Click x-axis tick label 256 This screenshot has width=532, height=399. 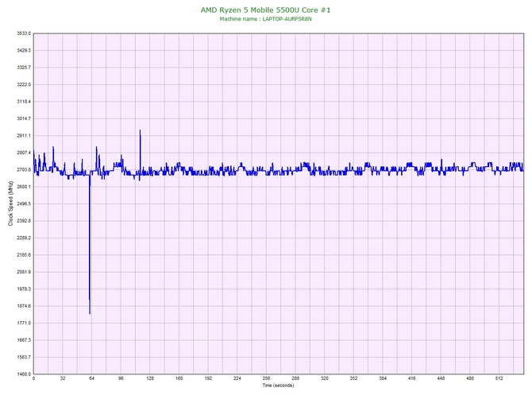click(x=266, y=378)
